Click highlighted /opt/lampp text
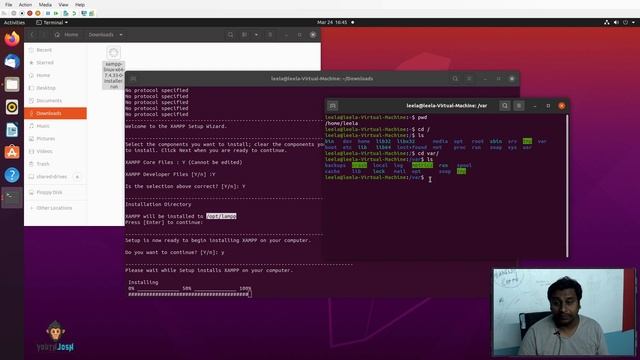The image size is (640, 360). (x=221, y=216)
